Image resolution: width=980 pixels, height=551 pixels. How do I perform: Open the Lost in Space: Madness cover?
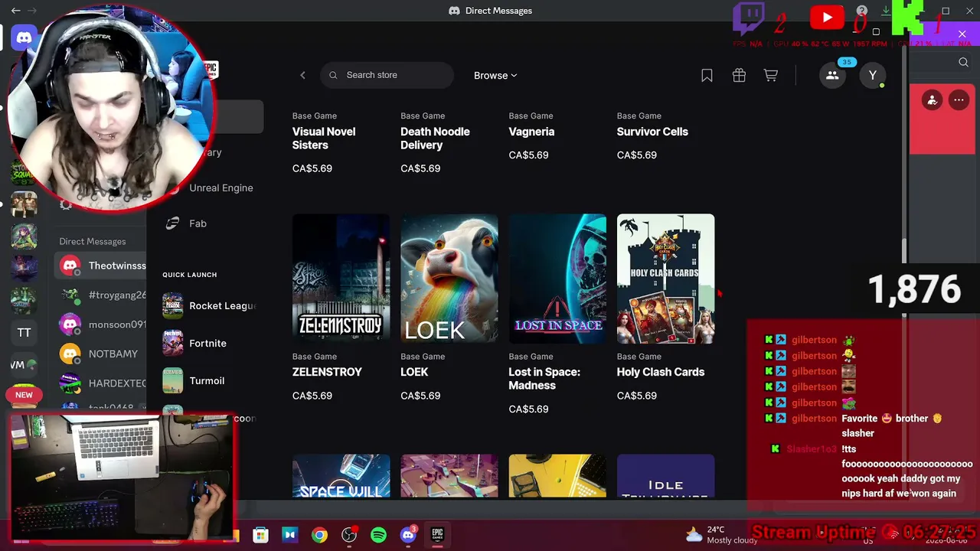pos(557,279)
